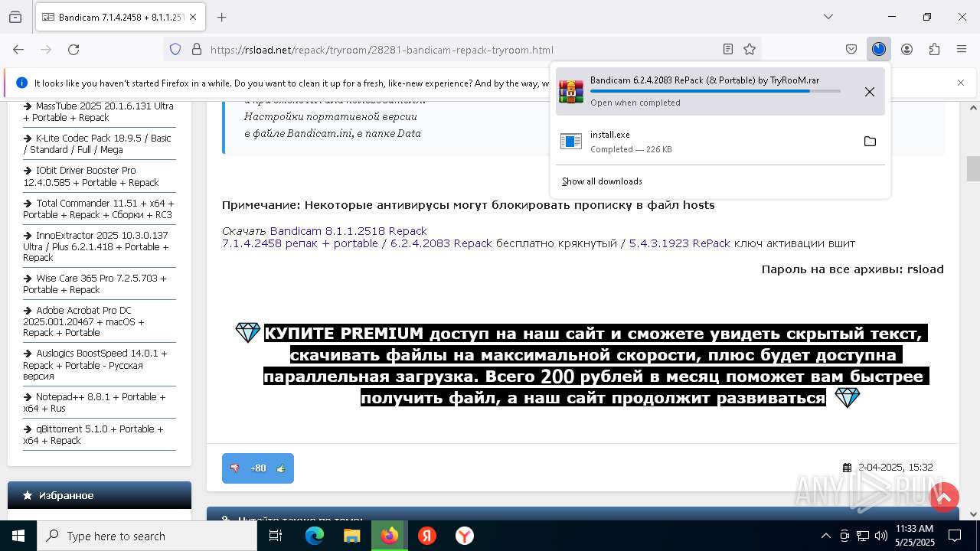
Task: Toggle reader view icon
Action: [728, 49]
